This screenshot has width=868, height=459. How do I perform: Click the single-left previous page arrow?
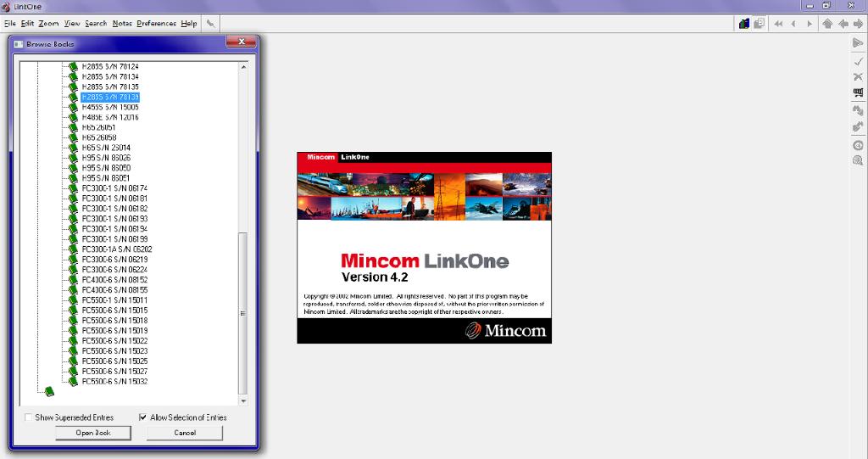[x=793, y=24]
